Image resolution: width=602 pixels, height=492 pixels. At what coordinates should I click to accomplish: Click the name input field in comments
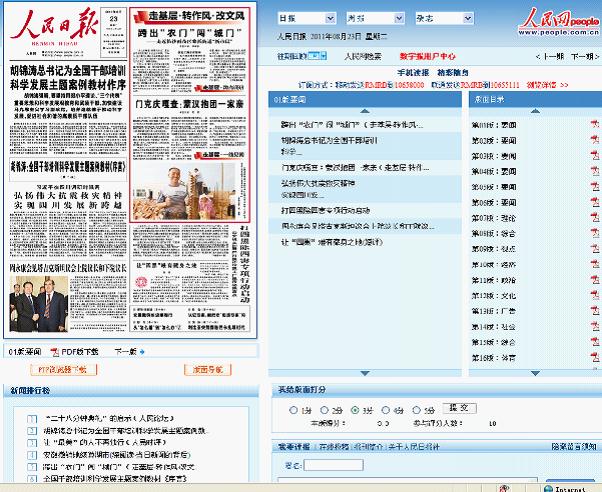tap(334, 465)
